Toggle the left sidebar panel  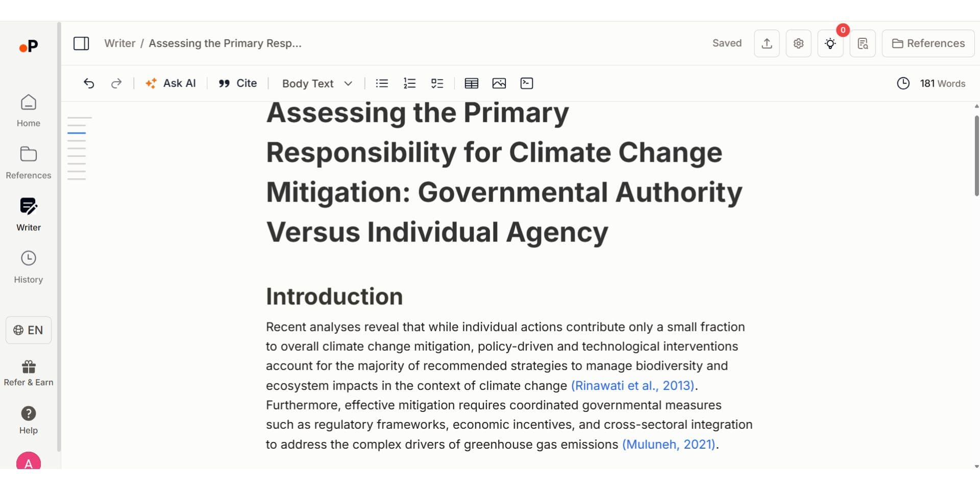tap(81, 43)
